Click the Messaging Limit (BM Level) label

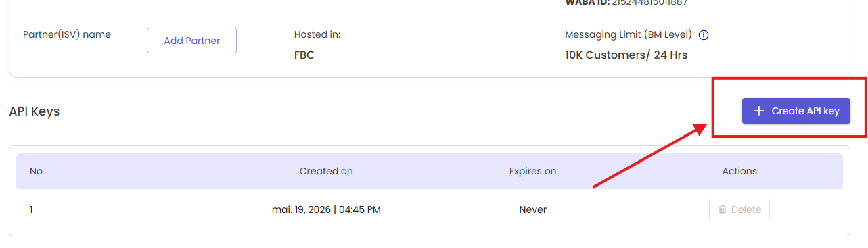pyautogui.click(x=629, y=35)
